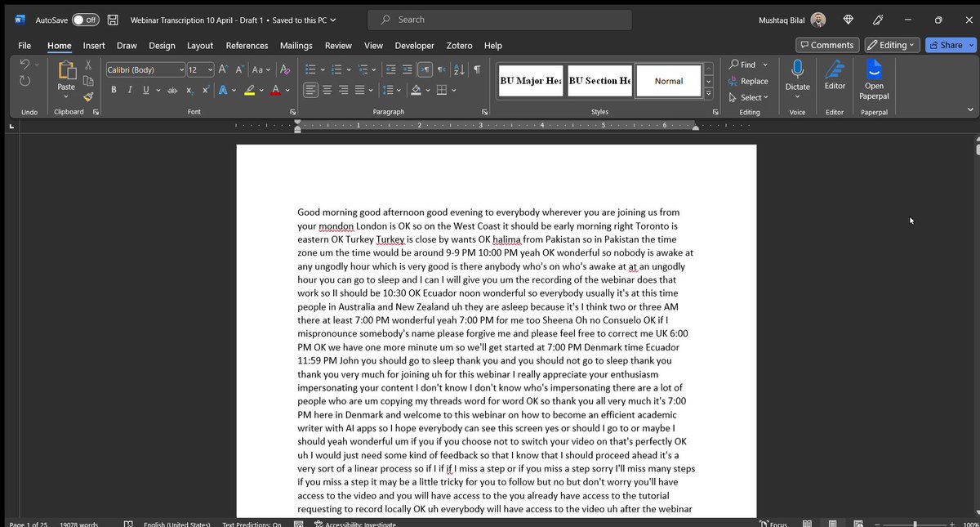Toggle align left paragraph button

[310, 90]
